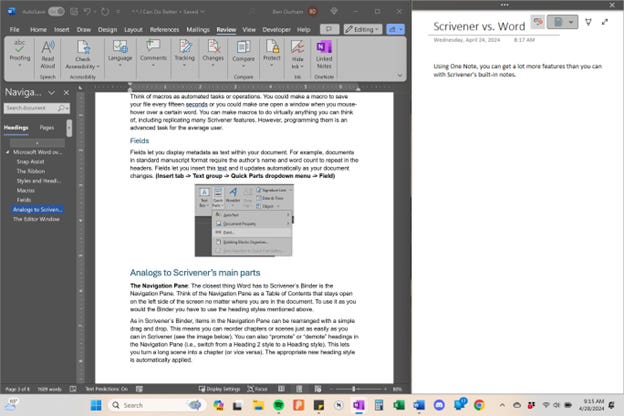The height and width of the screenshot is (416, 624).
Task: Open the Editing mode dropdown
Action: pyautogui.click(x=363, y=29)
